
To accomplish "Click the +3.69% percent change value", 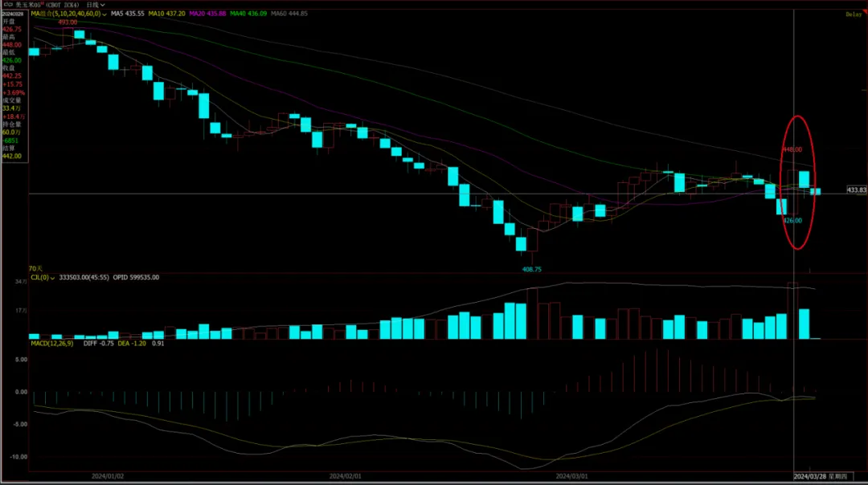I will coord(14,93).
